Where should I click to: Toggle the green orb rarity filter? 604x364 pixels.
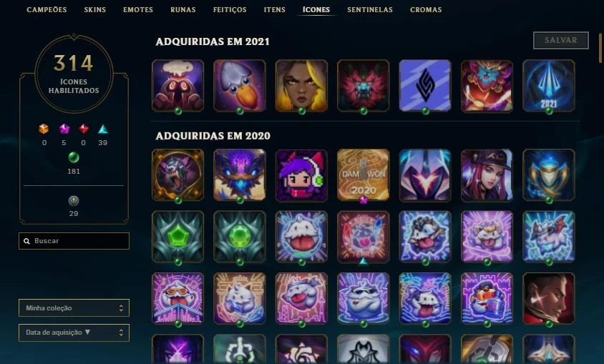[x=74, y=157]
